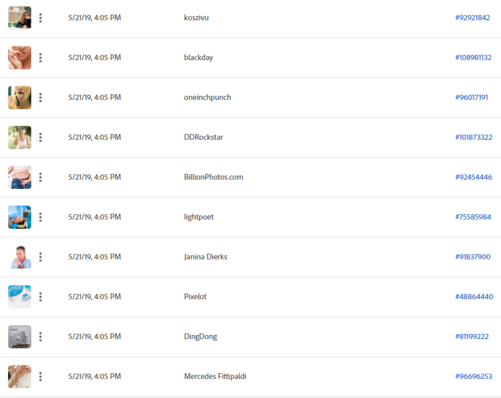
Task: Click the Janina Dierks image thumbnail
Action: coord(20,257)
